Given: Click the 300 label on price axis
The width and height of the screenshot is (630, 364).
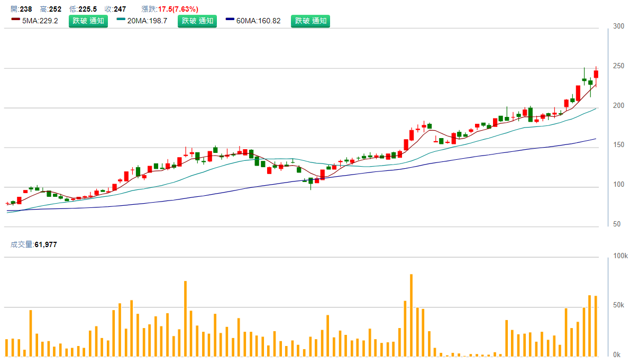Looking at the screenshot, I should point(618,26).
